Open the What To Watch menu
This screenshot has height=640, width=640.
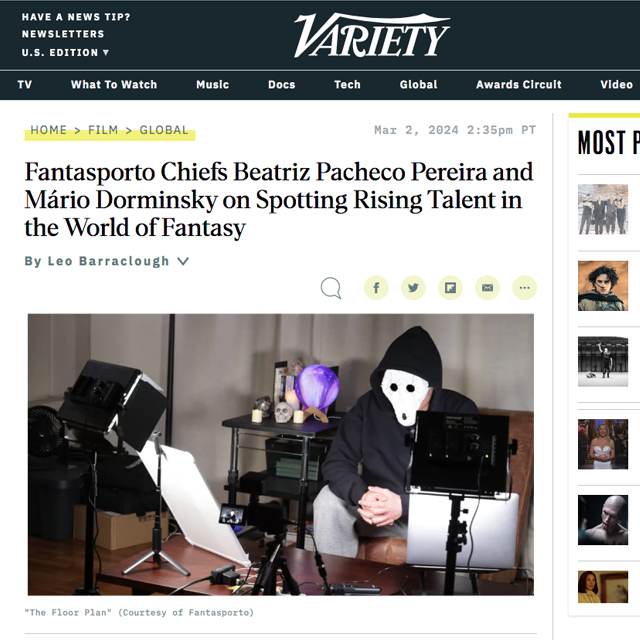point(114,84)
